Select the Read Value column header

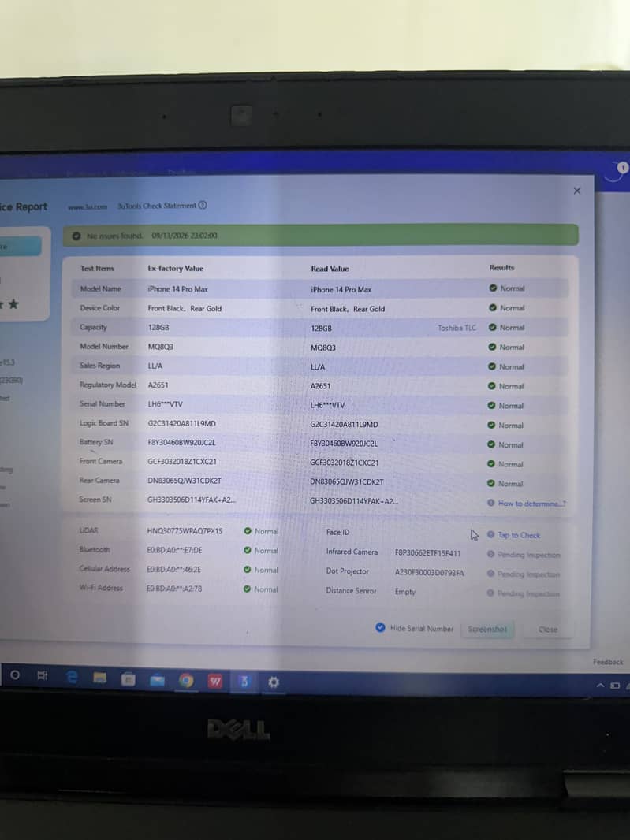(x=330, y=269)
